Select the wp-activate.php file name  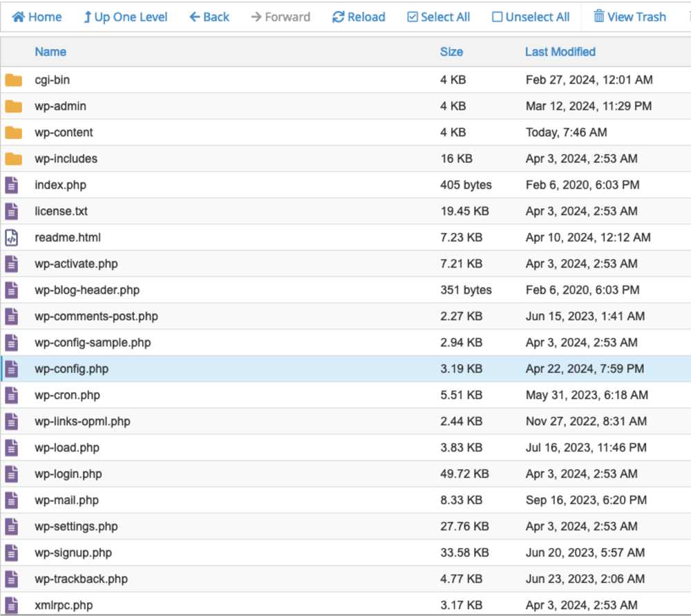[76, 263]
